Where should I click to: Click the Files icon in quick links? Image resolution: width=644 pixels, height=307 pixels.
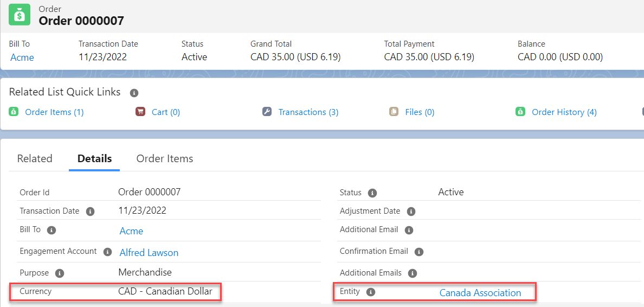pos(394,112)
